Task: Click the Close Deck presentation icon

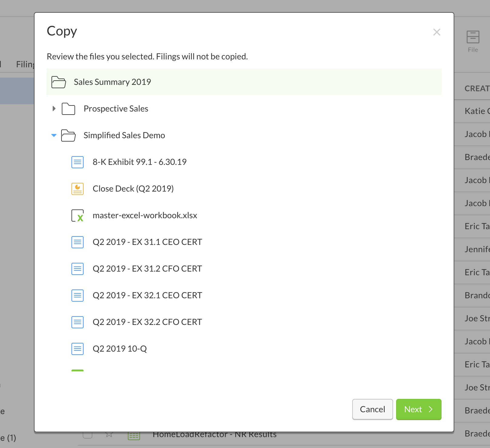Action: [x=78, y=189]
